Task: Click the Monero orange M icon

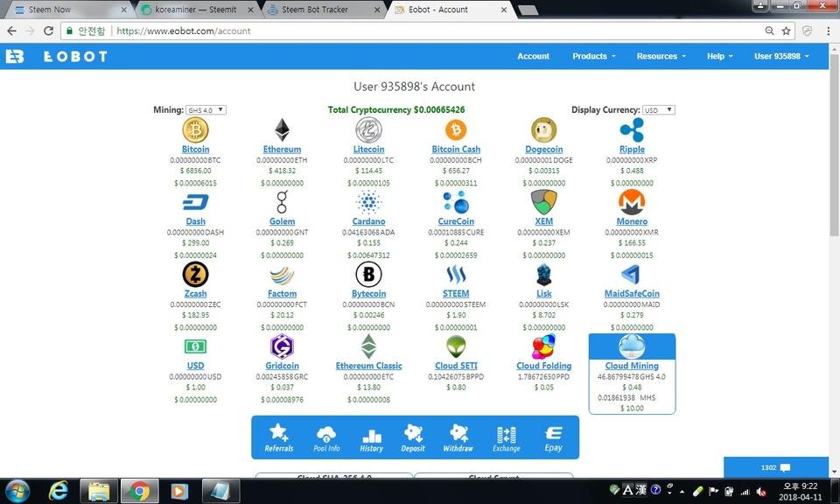Action: click(632, 202)
